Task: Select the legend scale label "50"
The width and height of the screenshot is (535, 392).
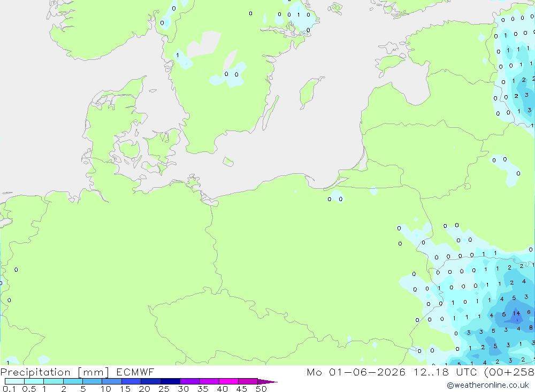Action: tap(262, 389)
